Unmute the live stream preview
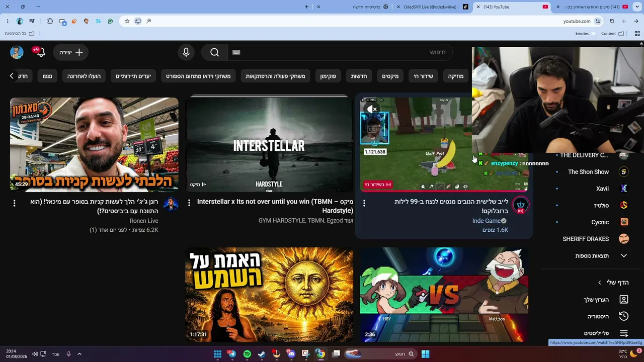 coord(372,109)
